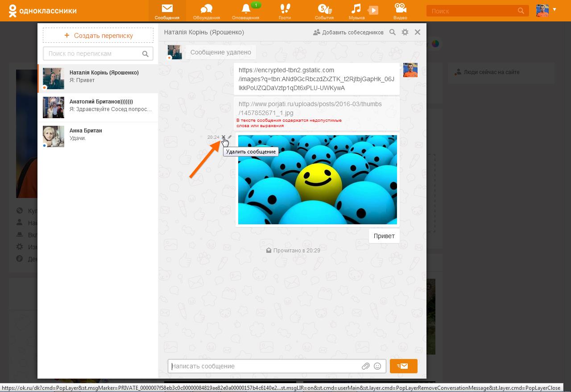The image size is (571, 392).
Task: Click the pencil edit message icon
Action: tap(230, 137)
